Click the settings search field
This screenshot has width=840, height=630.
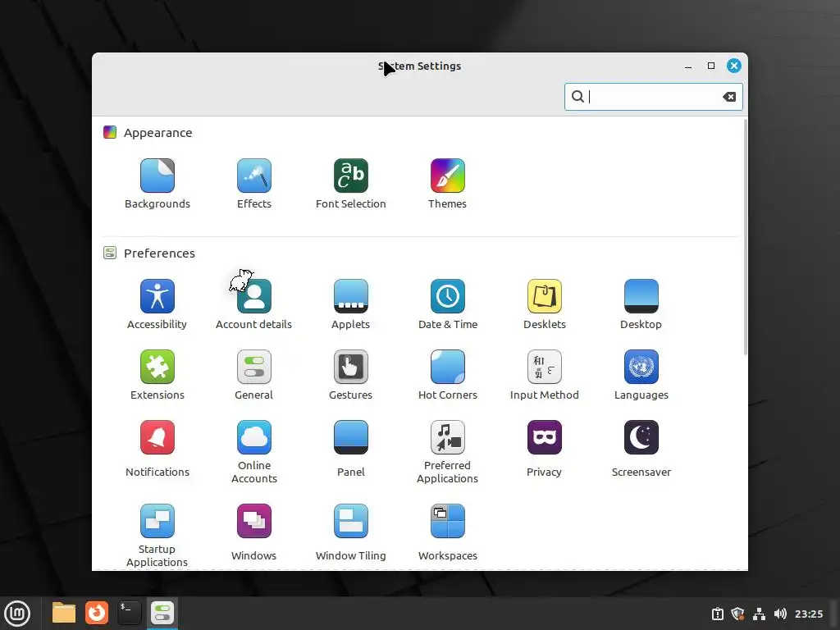[x=654, y=97]
